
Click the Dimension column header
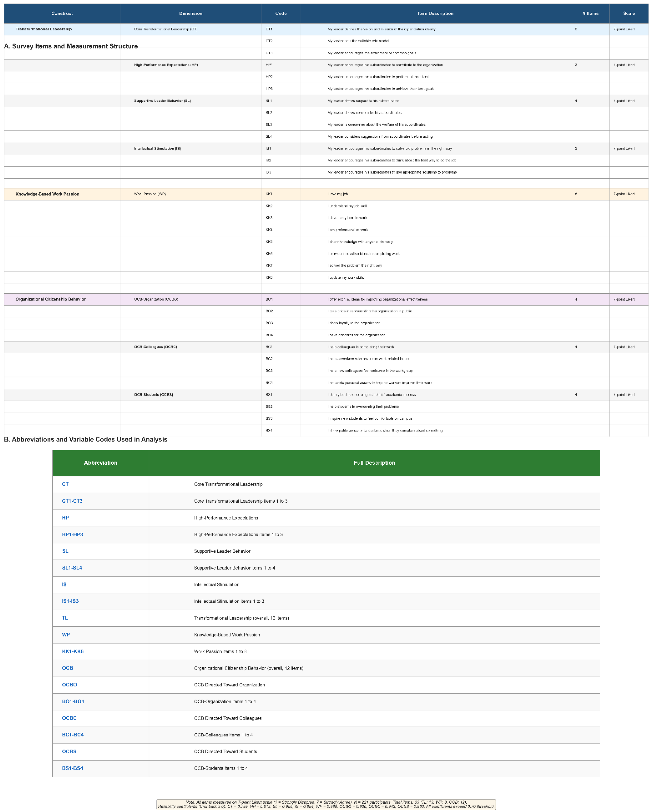click(x=191, y=13)
